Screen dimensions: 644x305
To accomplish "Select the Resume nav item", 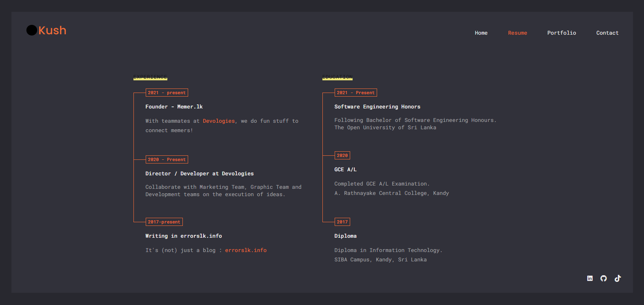I will tap(517, 33).
